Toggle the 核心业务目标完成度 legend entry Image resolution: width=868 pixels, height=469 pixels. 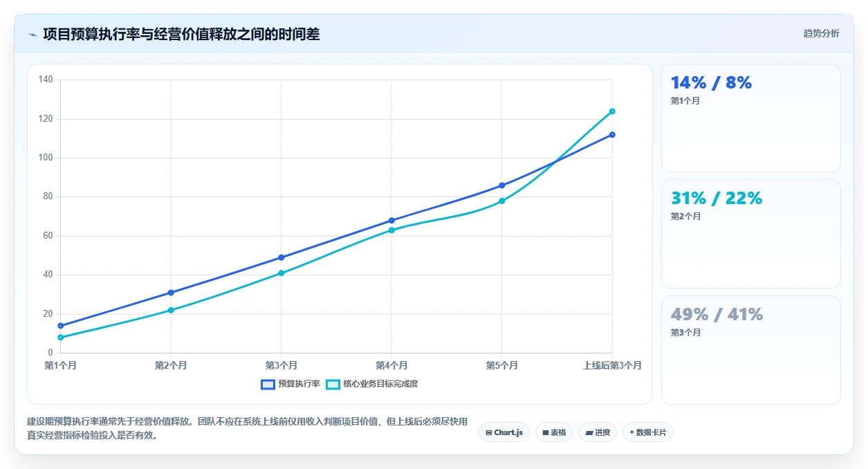[x=372, y=384]
